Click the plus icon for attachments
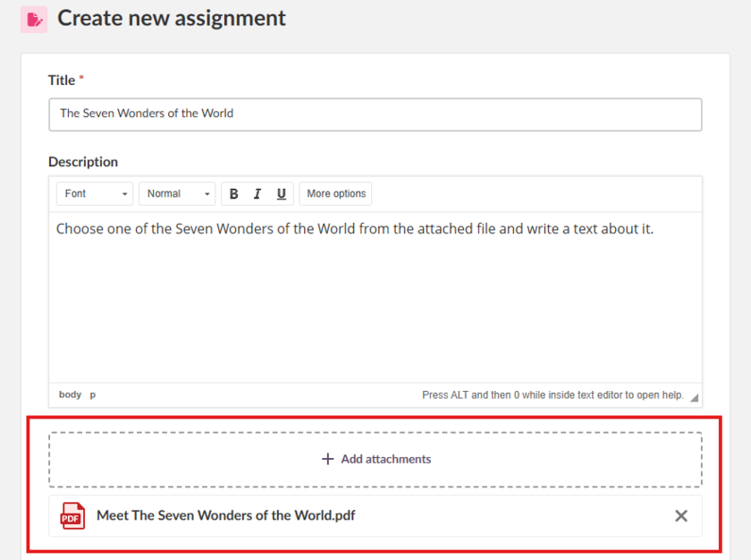 tap(328, 459)
